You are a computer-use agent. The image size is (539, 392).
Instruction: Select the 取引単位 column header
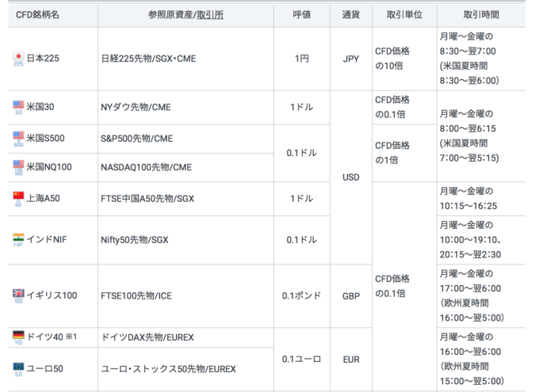(404, 15)
